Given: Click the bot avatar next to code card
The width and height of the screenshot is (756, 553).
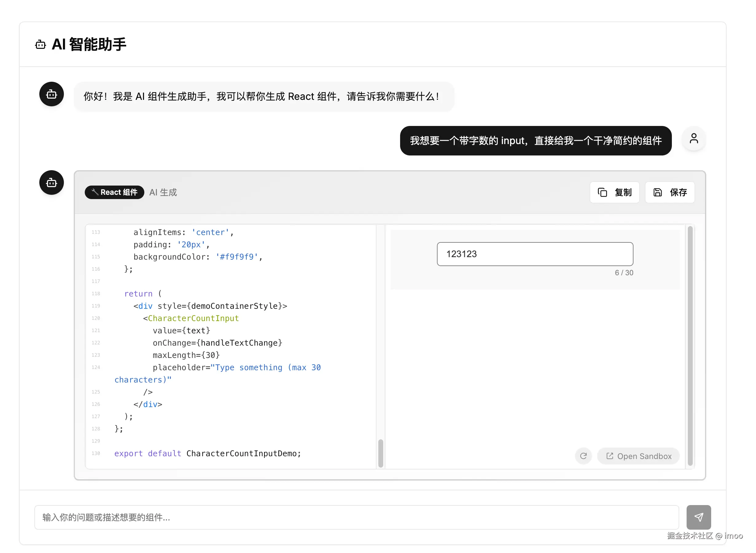Looking at the screenshot, I should 52,183.
